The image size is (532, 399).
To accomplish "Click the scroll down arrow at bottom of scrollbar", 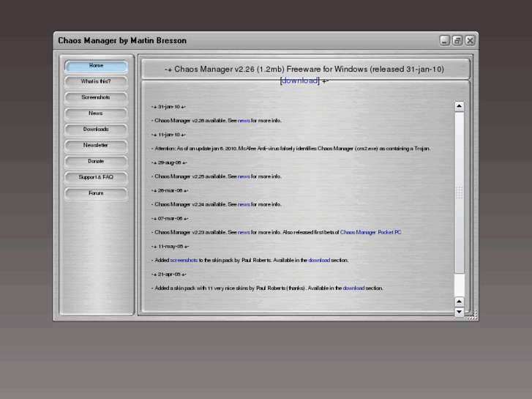I will tap(459, 312).
